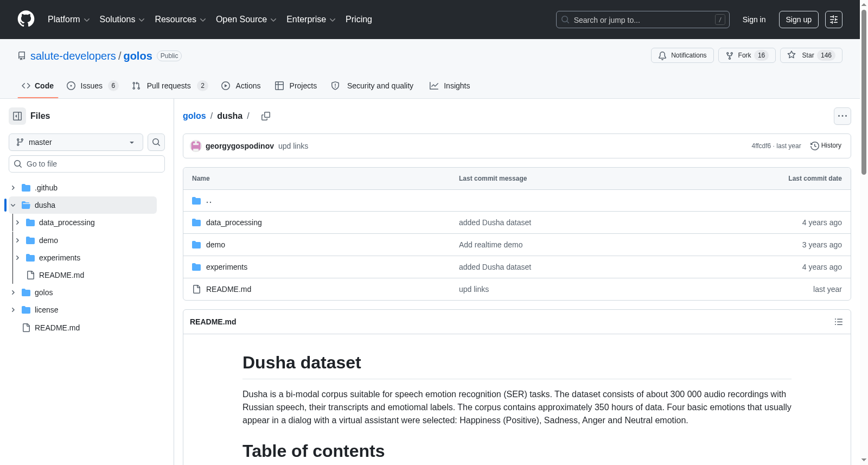Open georgygospodinov author link
Viewport: 868px width, 465px height.
[x=240, y=146]
